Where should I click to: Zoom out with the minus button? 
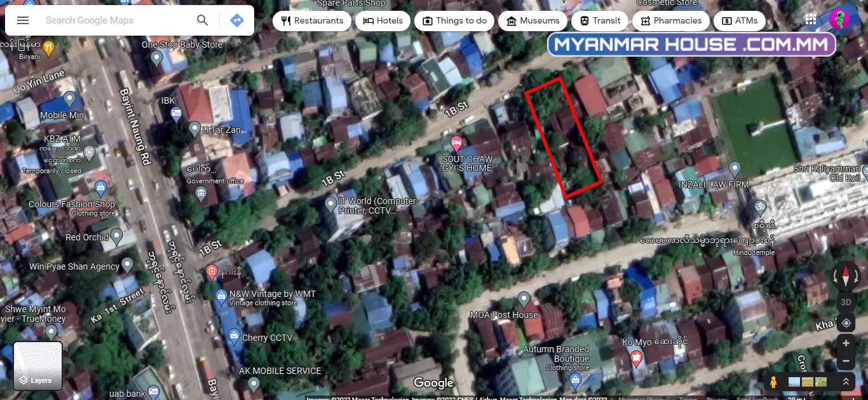pyautogui.click(x=846, y=361)
